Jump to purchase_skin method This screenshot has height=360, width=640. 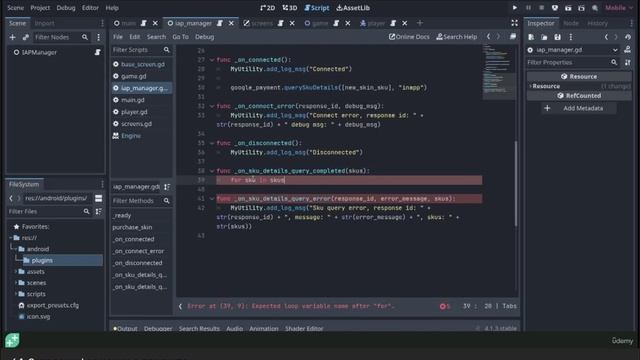132,227
